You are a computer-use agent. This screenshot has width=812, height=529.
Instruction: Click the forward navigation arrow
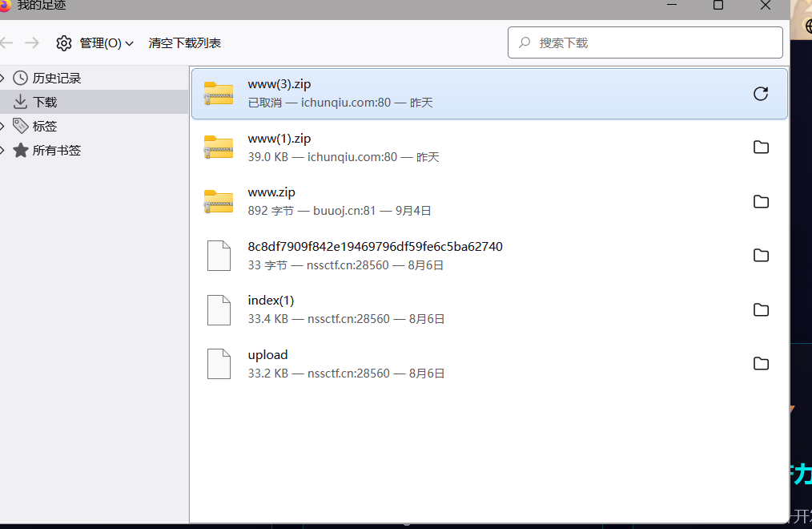click(32, 43)
